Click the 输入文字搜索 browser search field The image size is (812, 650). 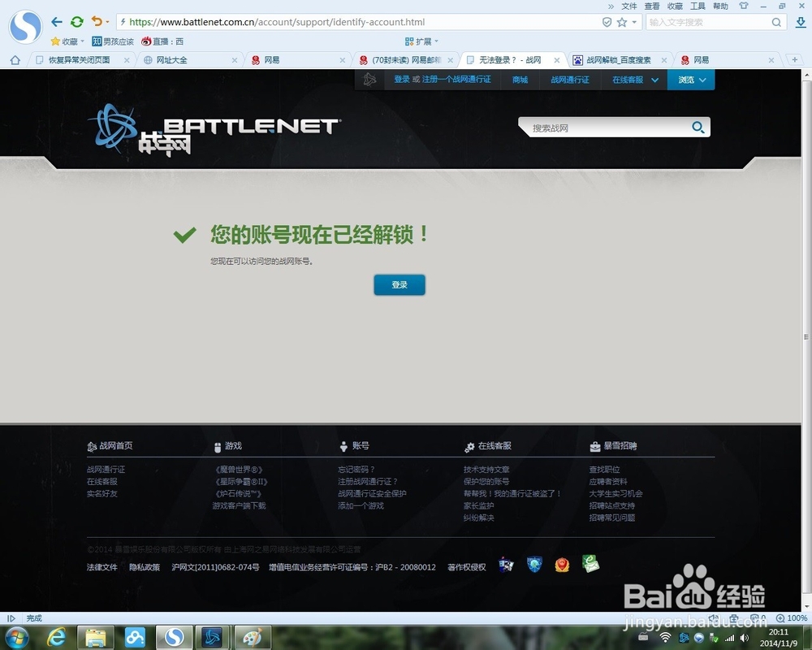[x=708, y=22]
